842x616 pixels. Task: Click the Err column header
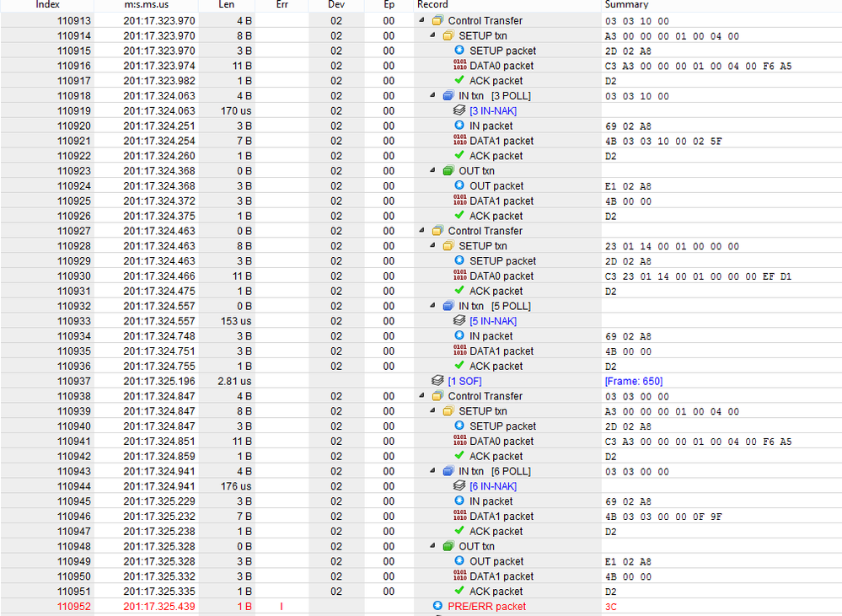point(282,5)
